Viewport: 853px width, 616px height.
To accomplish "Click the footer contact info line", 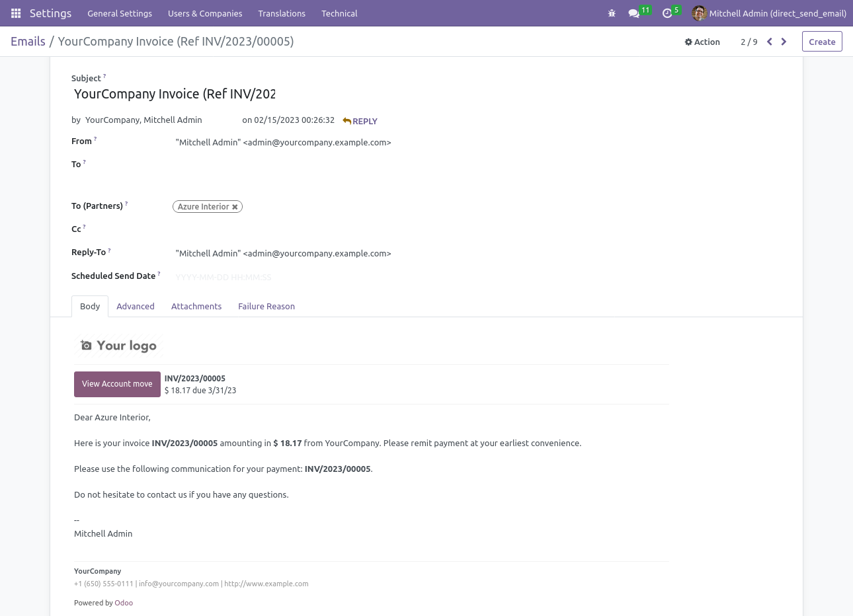I will [191, 584].
